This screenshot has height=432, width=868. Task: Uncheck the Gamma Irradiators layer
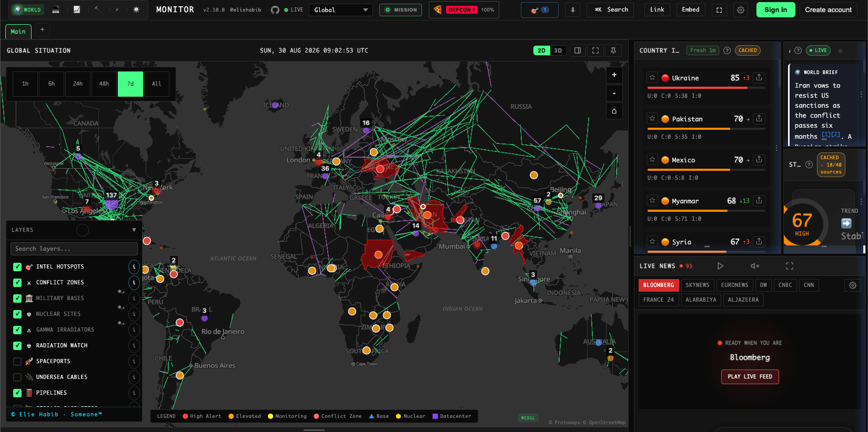click(x=17, y=330)
